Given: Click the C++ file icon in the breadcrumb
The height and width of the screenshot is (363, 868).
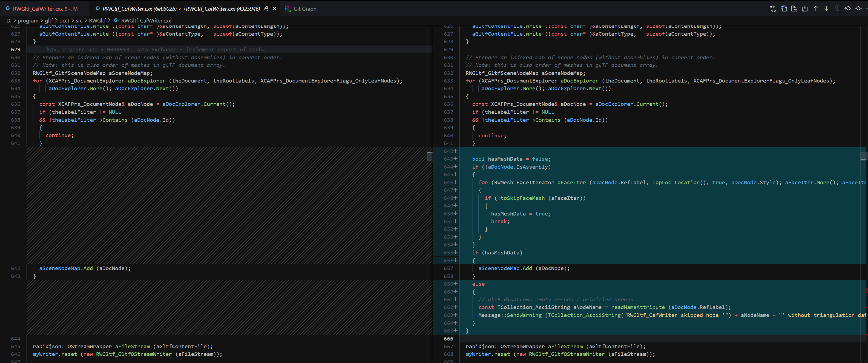Looking at the screenshot, I should point(116,21).
